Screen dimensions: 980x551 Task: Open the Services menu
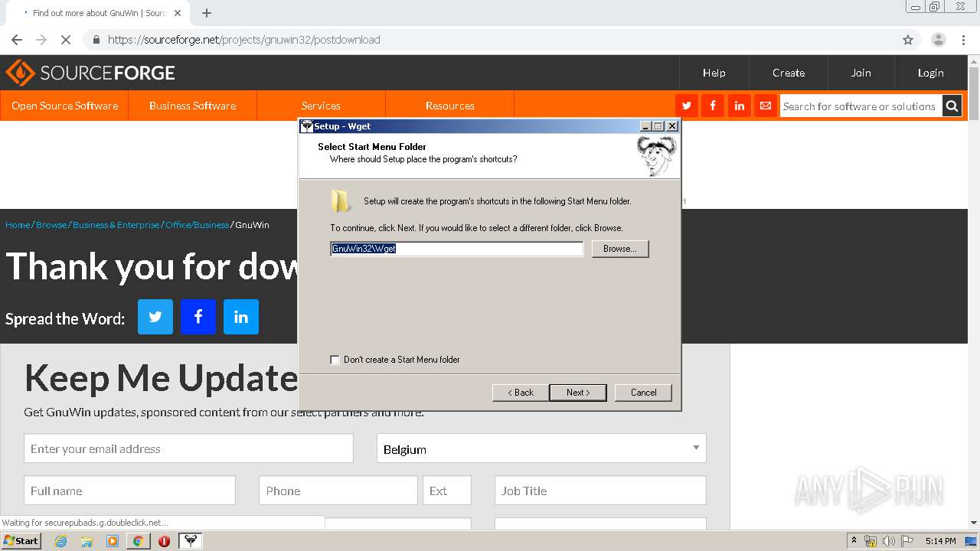(x=321, y=106)
